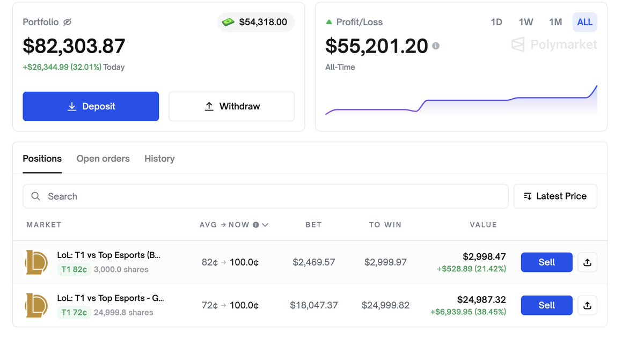The height and width of the screenshot is (361, 644).
Task: Click the $24,999.82 to-win amount
Action: (x=385, y=305)
